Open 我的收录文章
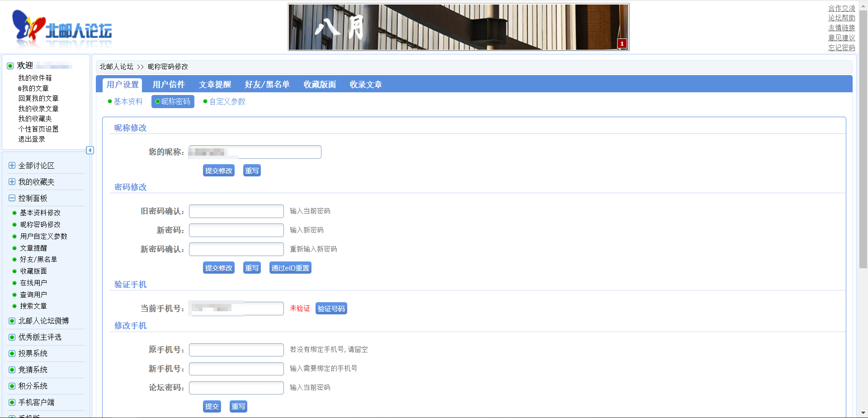The image size is (868, 418). [38, 109]
